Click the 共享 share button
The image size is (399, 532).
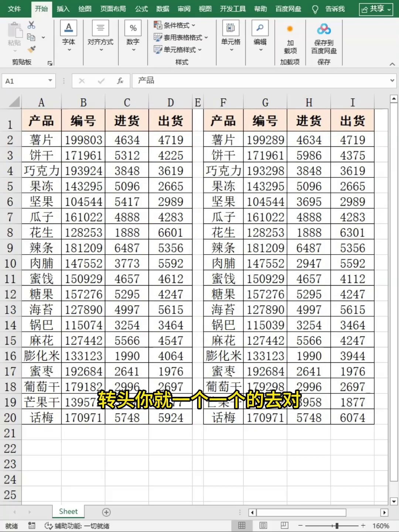[376, 9]
